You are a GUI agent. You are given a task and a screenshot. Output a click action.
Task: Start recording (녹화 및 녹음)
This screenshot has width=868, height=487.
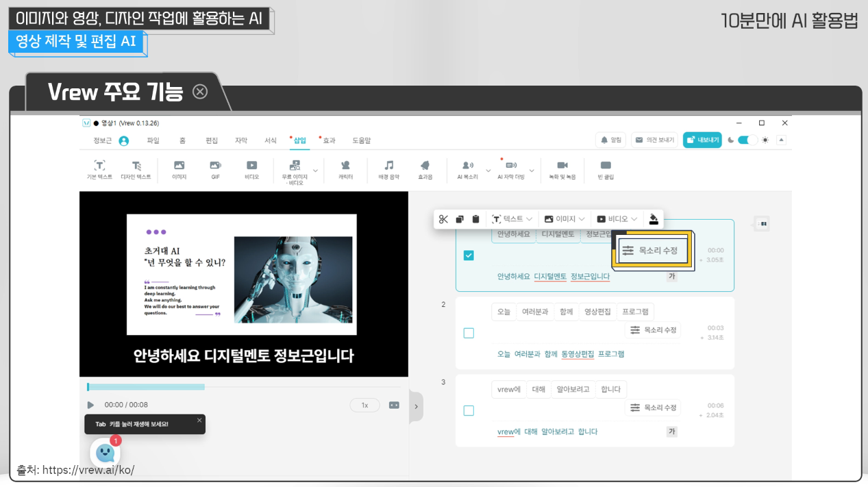pos(562,170)
